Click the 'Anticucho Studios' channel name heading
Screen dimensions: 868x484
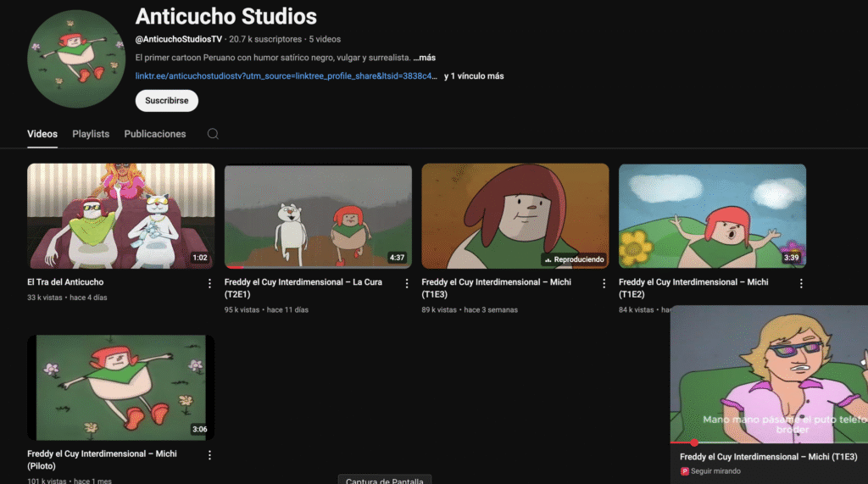point(225,17)
